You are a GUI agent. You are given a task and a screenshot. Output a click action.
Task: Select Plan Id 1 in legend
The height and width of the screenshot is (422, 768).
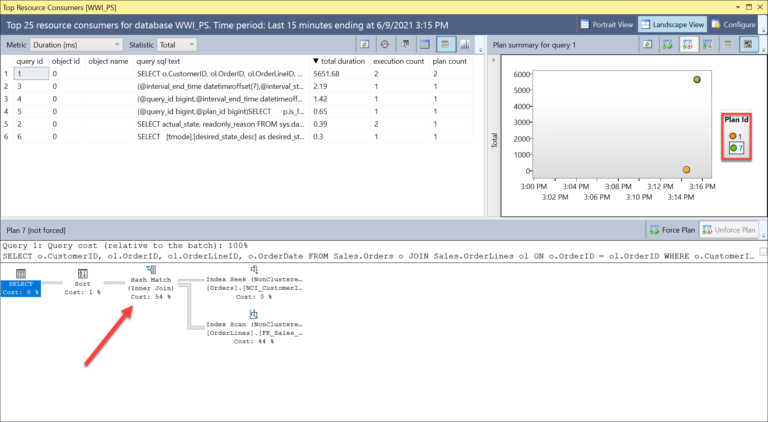pos(737,135)
